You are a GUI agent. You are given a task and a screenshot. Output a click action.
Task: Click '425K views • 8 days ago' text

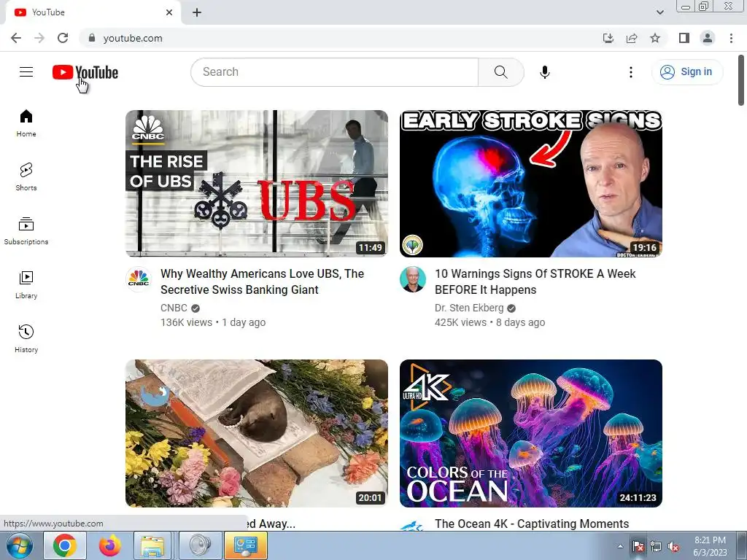pos(489,322)
